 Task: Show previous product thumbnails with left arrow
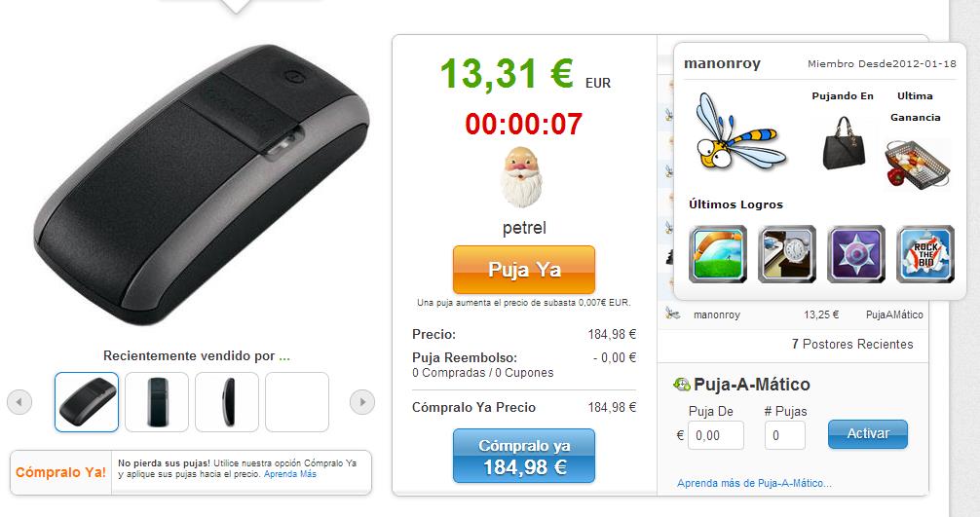click(19, 402)
